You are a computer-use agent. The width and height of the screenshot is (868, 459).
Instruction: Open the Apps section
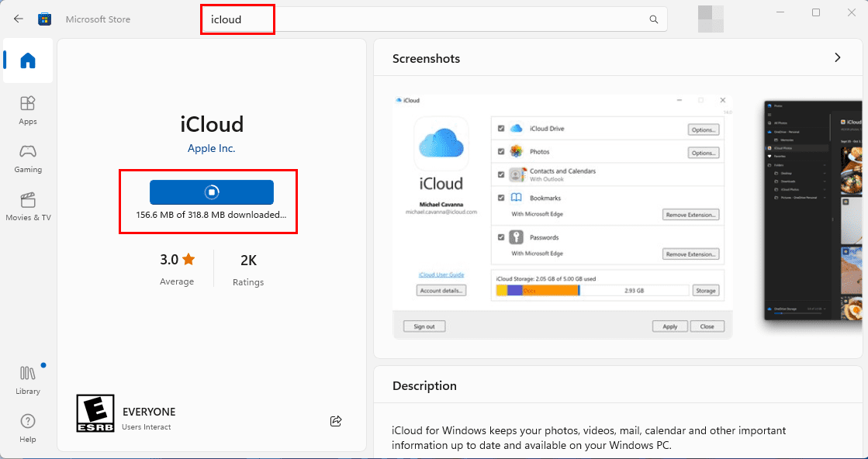[28, 110]
